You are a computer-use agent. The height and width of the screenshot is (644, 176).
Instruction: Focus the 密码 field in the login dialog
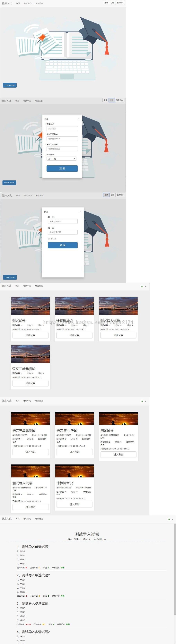[x=63, y=232]
